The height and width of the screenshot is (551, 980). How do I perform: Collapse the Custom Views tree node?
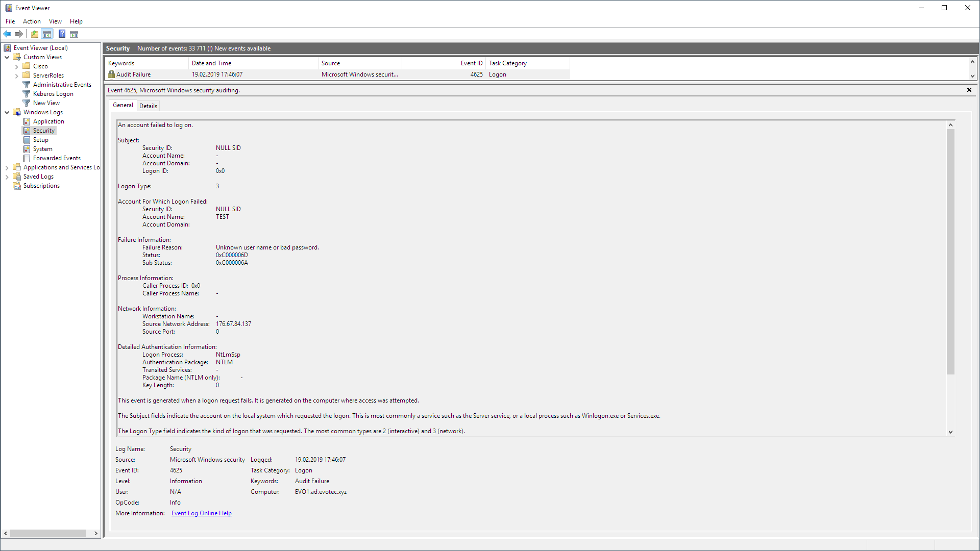[7, 57]
